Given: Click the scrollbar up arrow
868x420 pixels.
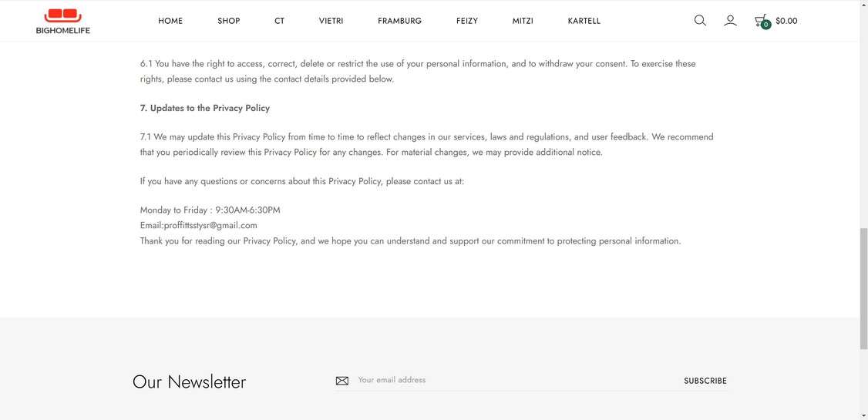Looking at the screenshot, I should point(863,5).
